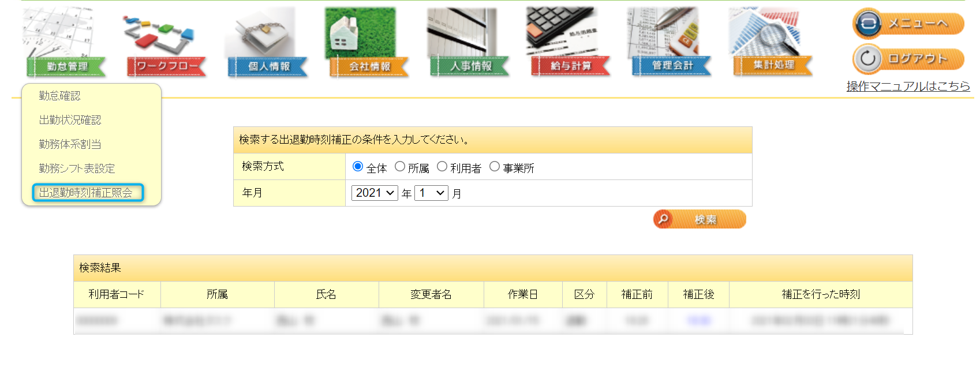Screen dimensions: 980x382
Task: Click the ログアウト button
Action: [x=908, y=59]
